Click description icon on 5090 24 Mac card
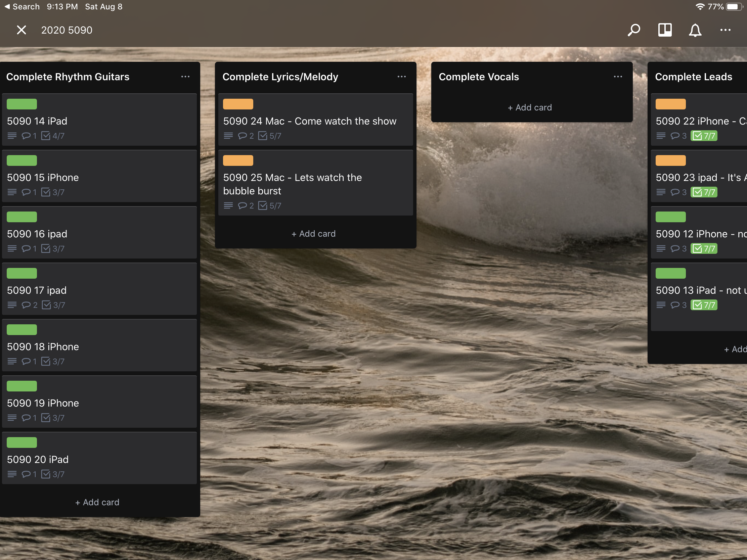Screen dimensions: 747x560 [x=228, y=136]
